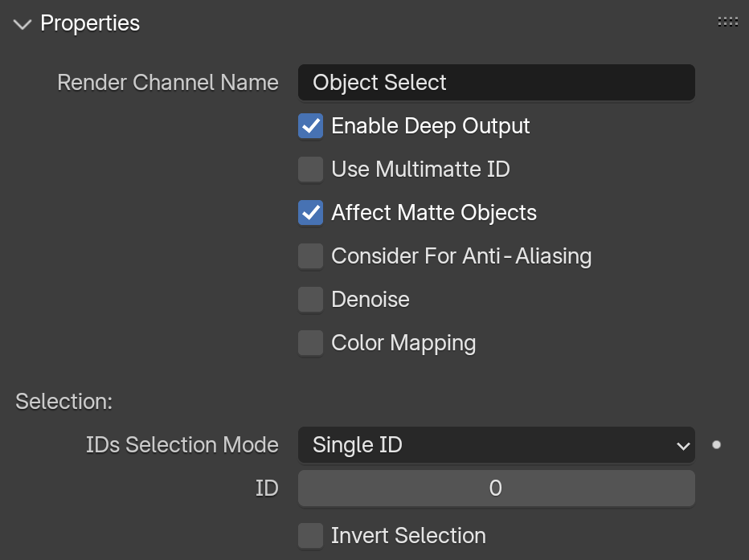
Task: Enable the Use Multimatte ID checkbox
Action: click(310, 170)
